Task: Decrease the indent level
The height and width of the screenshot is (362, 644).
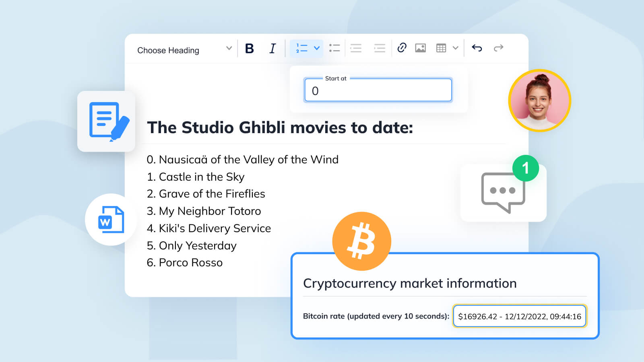Action: 356,48
